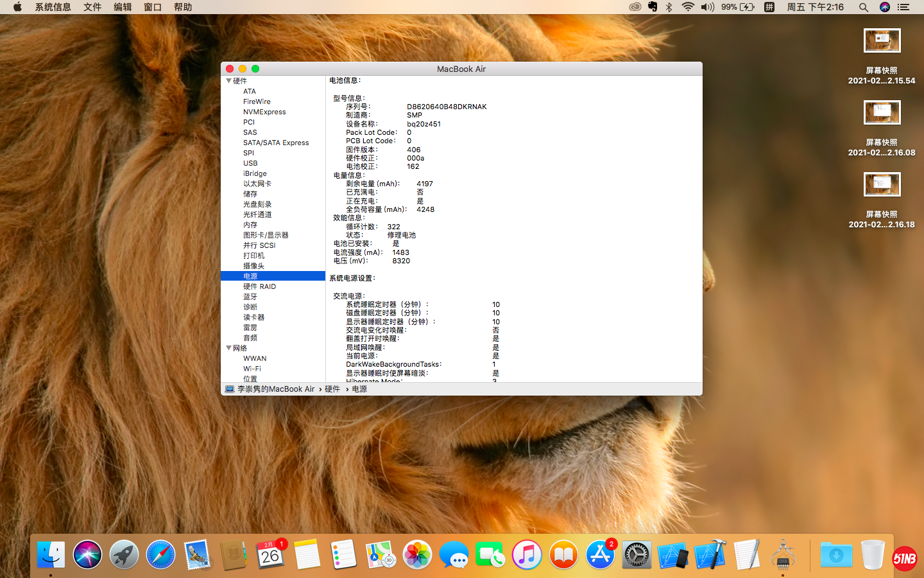Open Spotlight search magnifier
The image size is (924, 578).
(x=864, y=7)
